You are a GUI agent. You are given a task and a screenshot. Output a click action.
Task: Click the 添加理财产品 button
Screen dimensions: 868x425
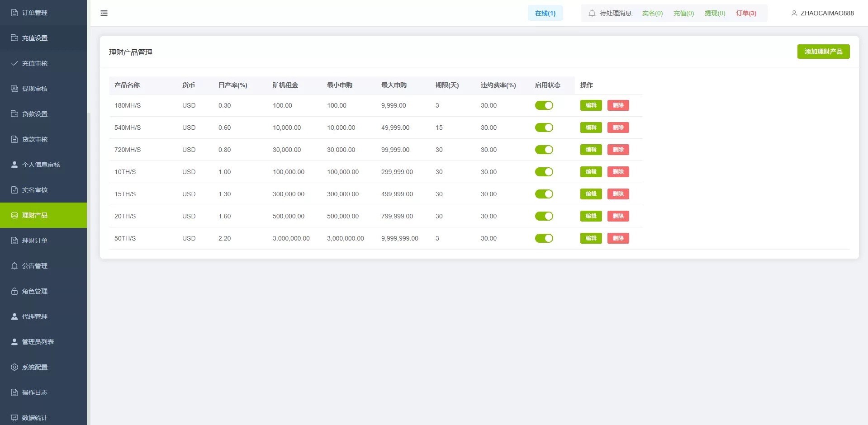[823, 52]
